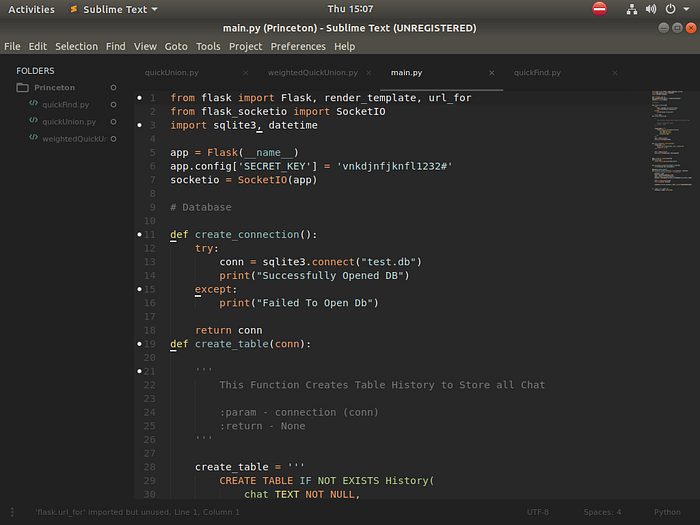Image resolution: width=700 pixels, height=525 pixels.
Task: Open the power icon in top bar
Action: [670, 9]
